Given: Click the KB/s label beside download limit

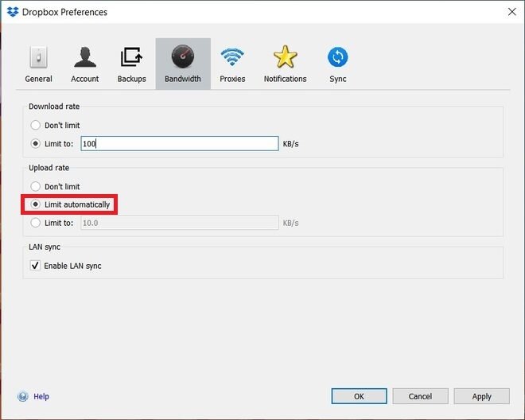Looking at the screenshot, I should pyautogui.click(x=290, y=144).
